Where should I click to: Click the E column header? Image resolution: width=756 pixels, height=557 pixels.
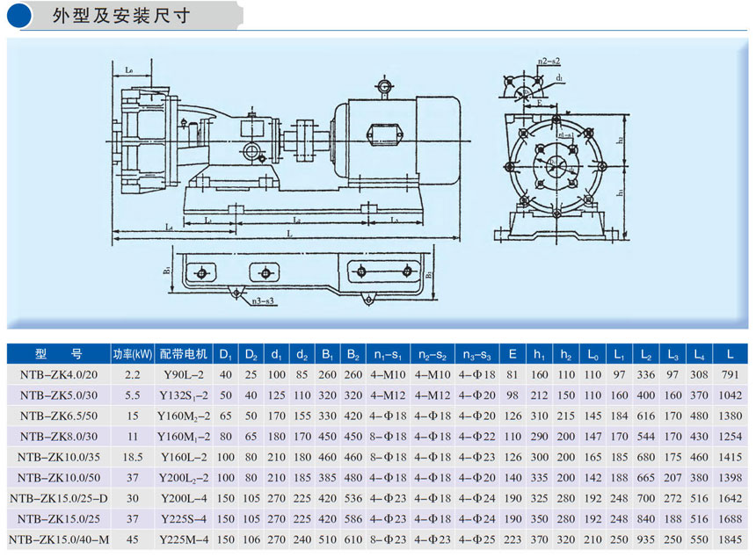point(512,354)
